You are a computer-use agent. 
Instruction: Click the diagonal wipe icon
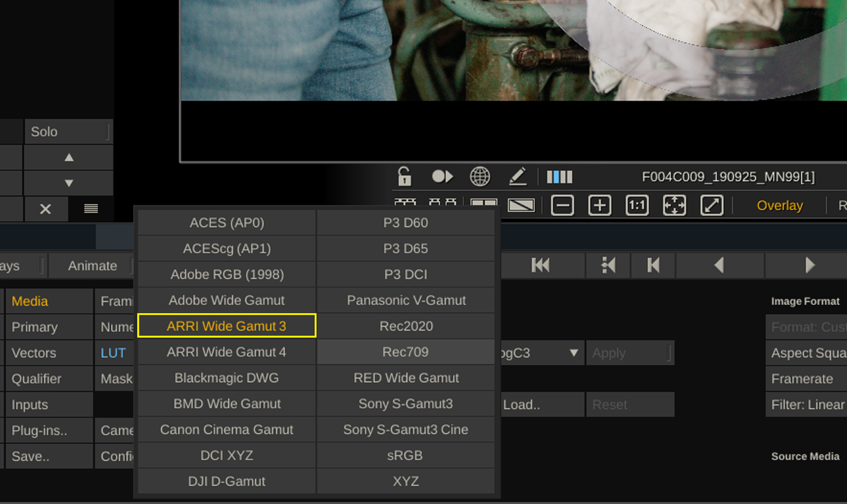[521, 206]
